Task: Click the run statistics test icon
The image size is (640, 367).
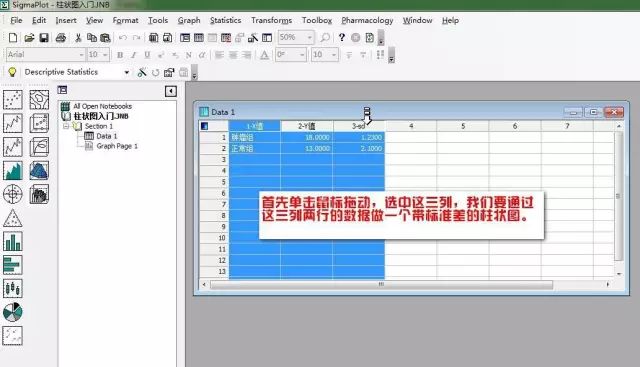Action: click(142, 73)
